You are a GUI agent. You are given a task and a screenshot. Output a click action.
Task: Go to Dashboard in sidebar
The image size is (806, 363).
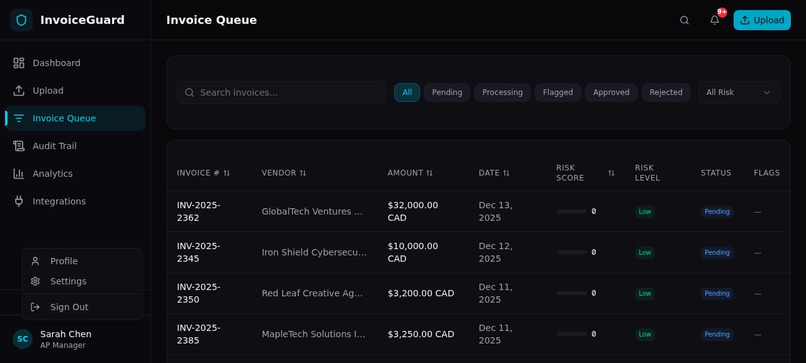76,63
